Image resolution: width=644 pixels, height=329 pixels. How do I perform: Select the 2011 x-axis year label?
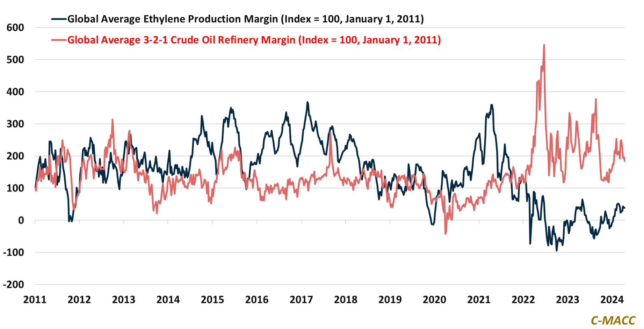click(35, 300)
